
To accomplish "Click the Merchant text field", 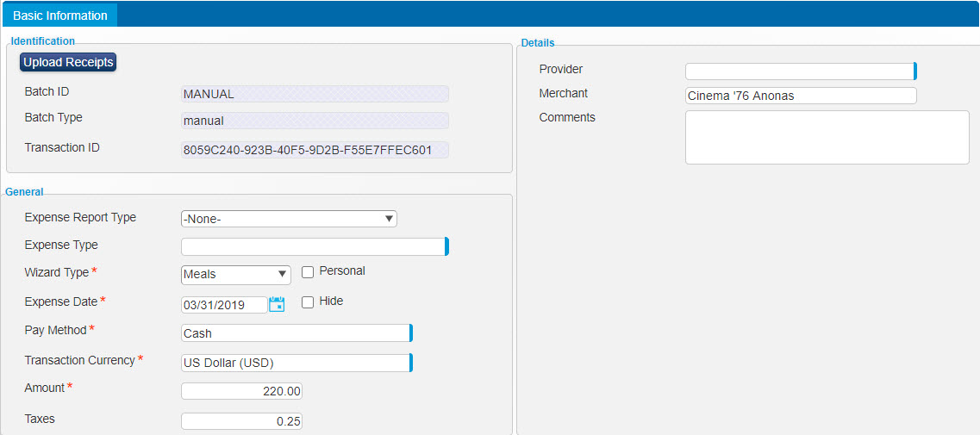I will coord(800,96).
